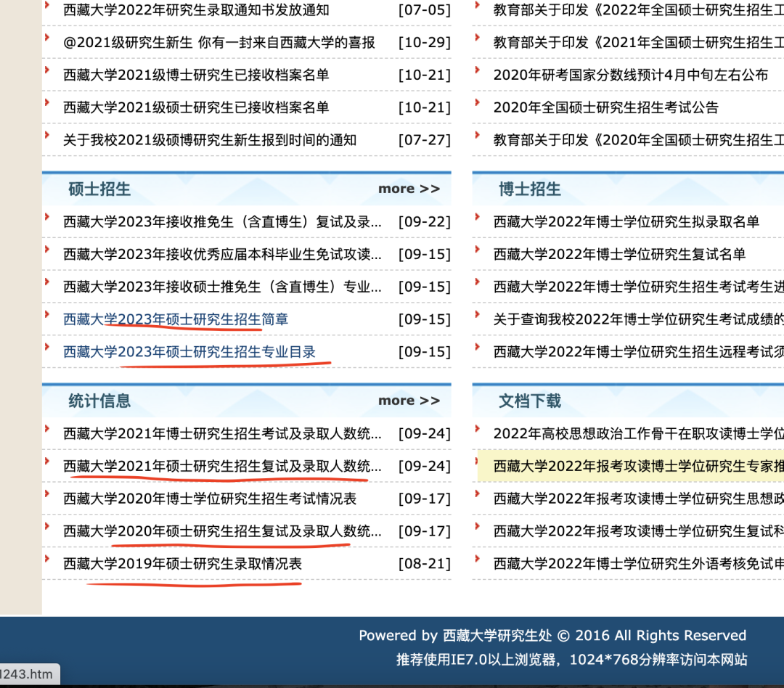This screenshot has width=784, height=688.
Task: Open 西藏大学2021年硕士研究生招生复试及录取人数统... link
Action: [223, 466]
